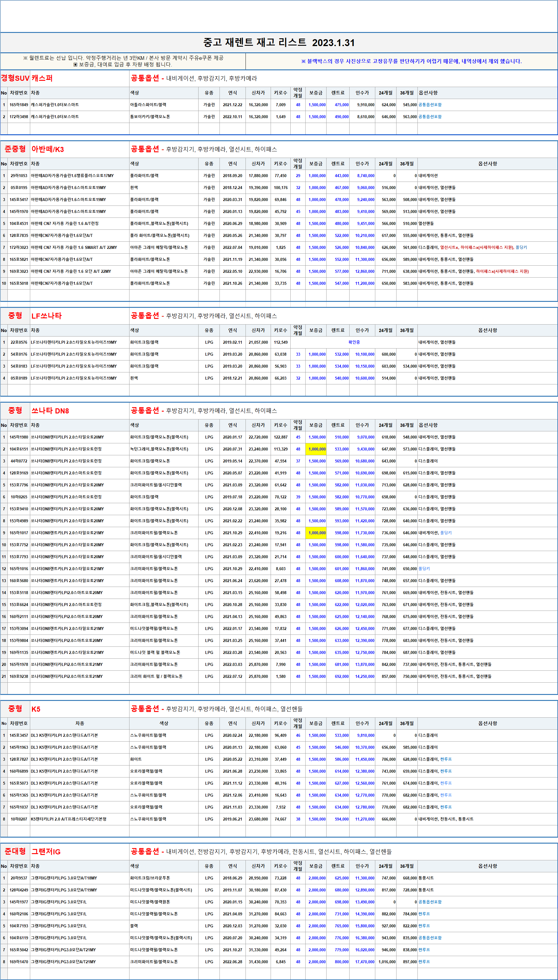The image size is (558, 980).
Task: Click mileage value 100,176
Action: point(280,188)
